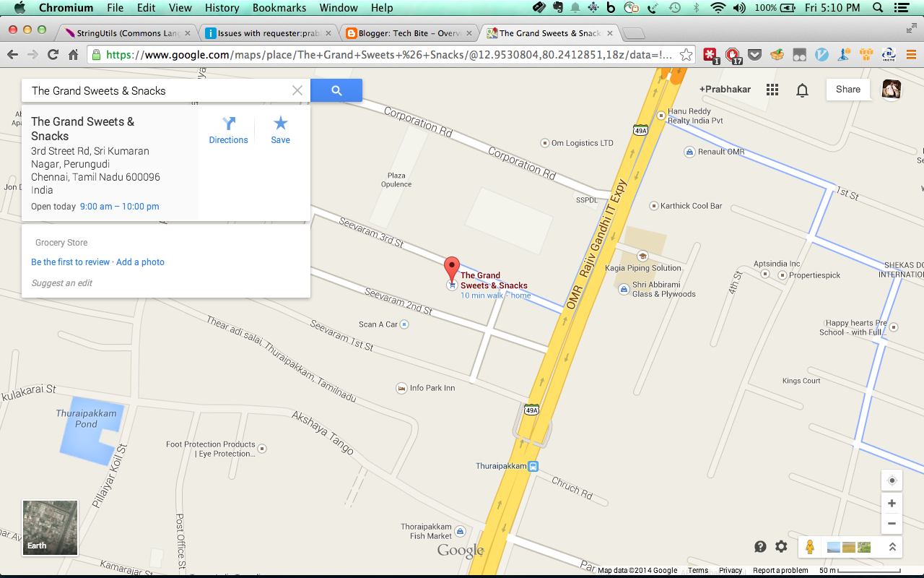The width and height of the screenshot is (924, 578).
Task: Clear the search box with the X
Action: click(297, 90)
